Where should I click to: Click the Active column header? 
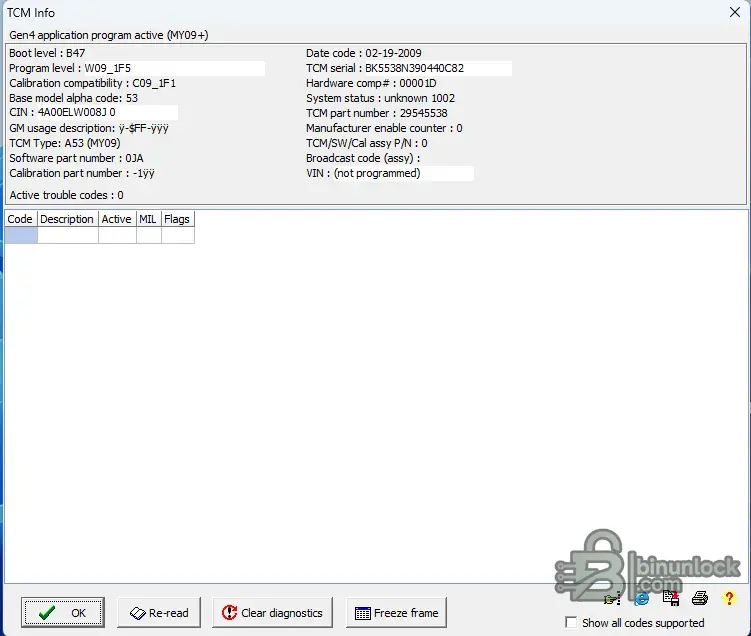(x=117, y=219)
